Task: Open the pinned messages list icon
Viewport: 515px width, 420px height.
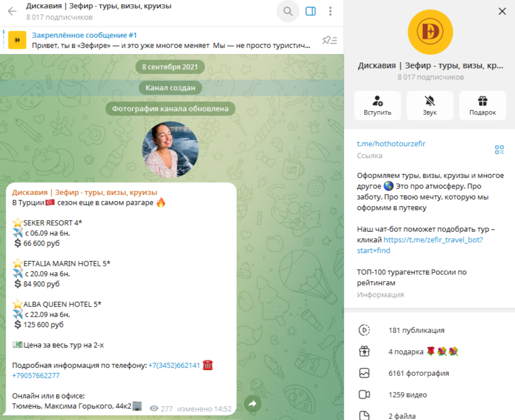Action: point(330,40)
